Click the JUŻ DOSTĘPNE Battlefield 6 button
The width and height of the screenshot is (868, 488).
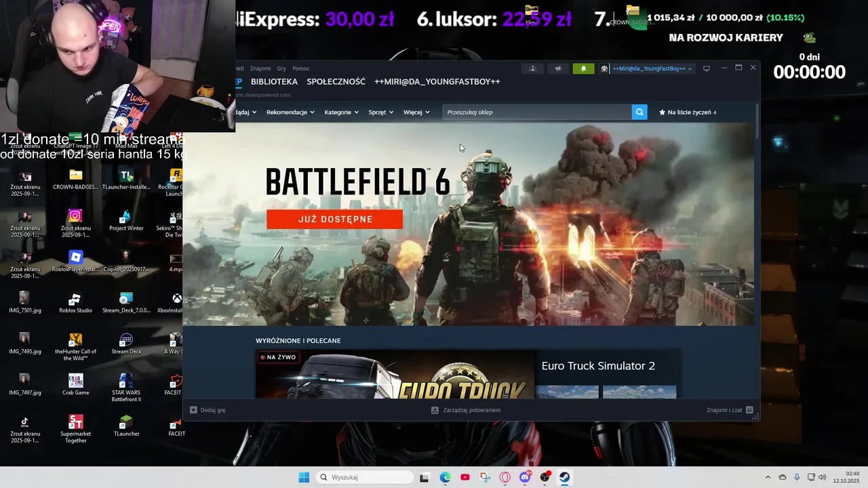[334, 219]
